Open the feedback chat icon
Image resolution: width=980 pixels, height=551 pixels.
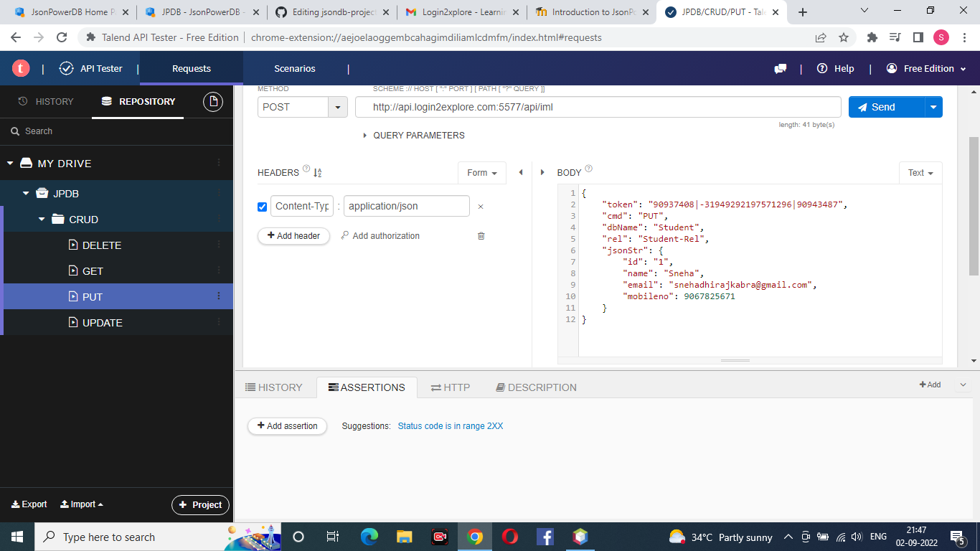[x=781, y=68]
